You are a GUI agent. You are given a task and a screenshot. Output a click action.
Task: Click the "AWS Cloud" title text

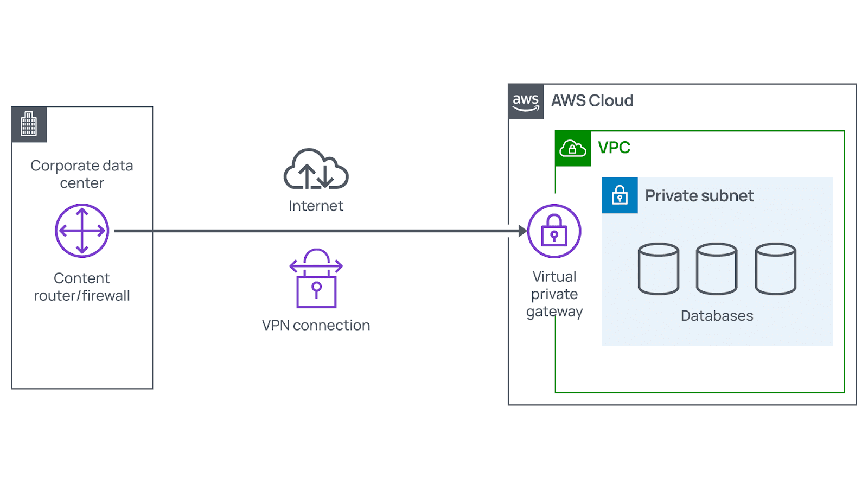tap(592, 101)
